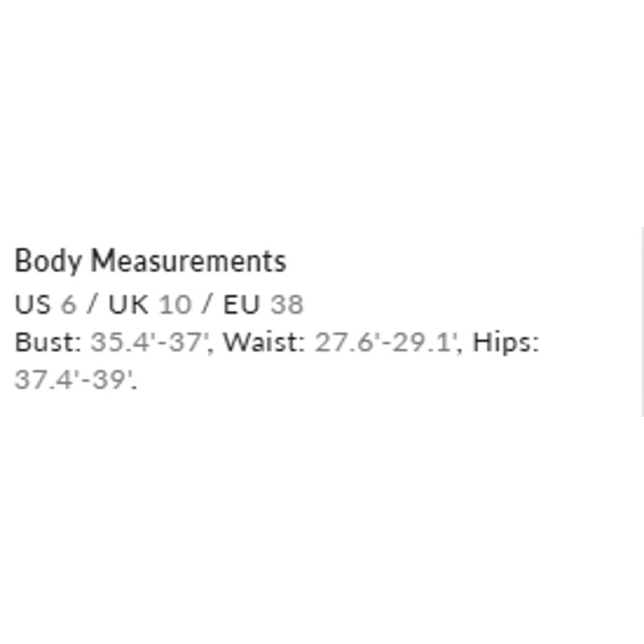Viewport: 644px width, 644px height.
Task: Click the Body Measurements heading
Action: pyautogui.click(x=151, y=262)
